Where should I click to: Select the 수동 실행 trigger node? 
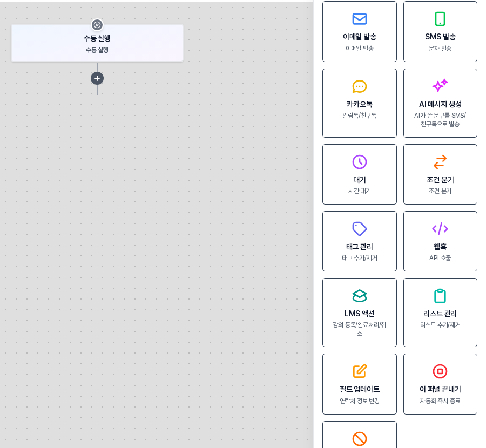pyautogui.click(x=97, y=43)
